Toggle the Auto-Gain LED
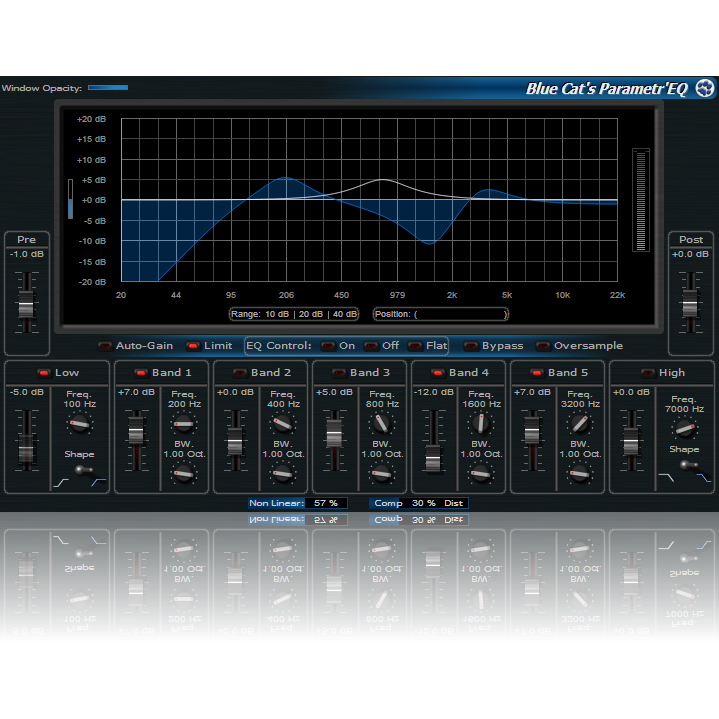This screenshot has height=719, width=719. (x=105, y=346)
